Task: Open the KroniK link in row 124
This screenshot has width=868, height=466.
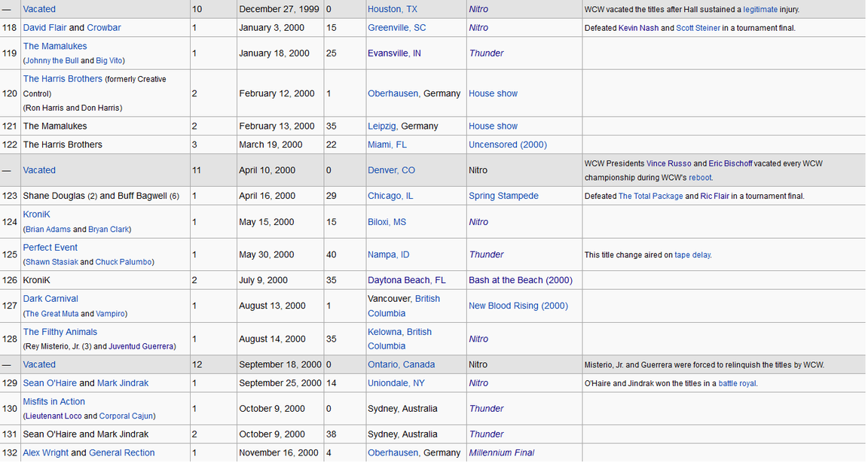Action: (x=36, y=215)
